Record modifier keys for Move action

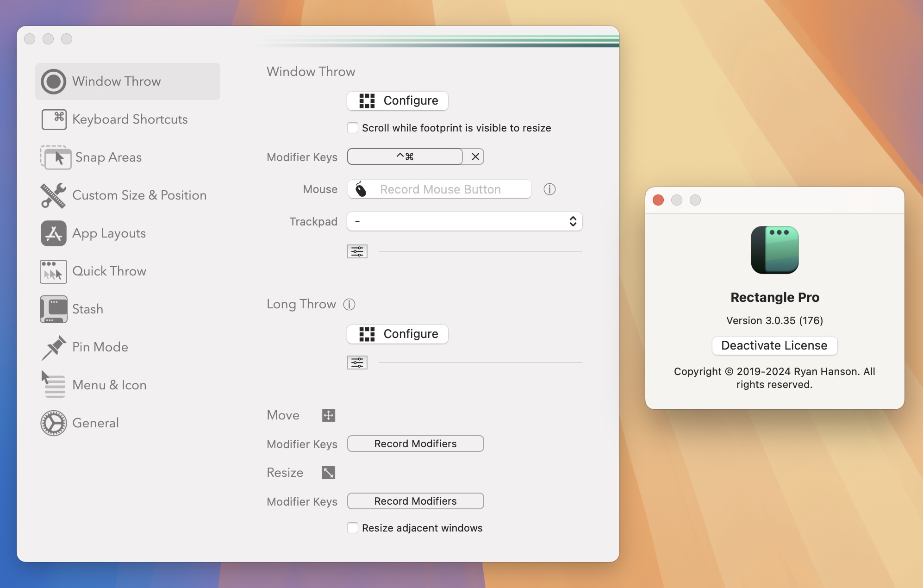[x=415, y=443]
